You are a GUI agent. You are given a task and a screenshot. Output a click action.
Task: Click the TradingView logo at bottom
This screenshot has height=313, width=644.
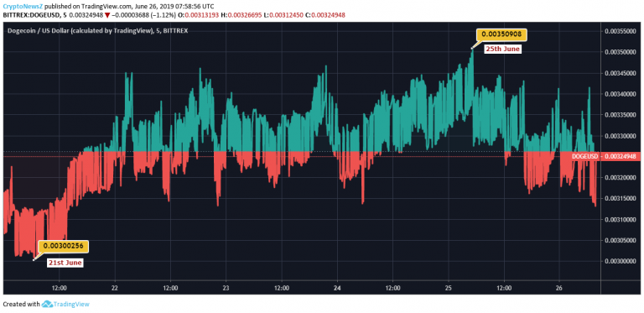coord(46,304)
